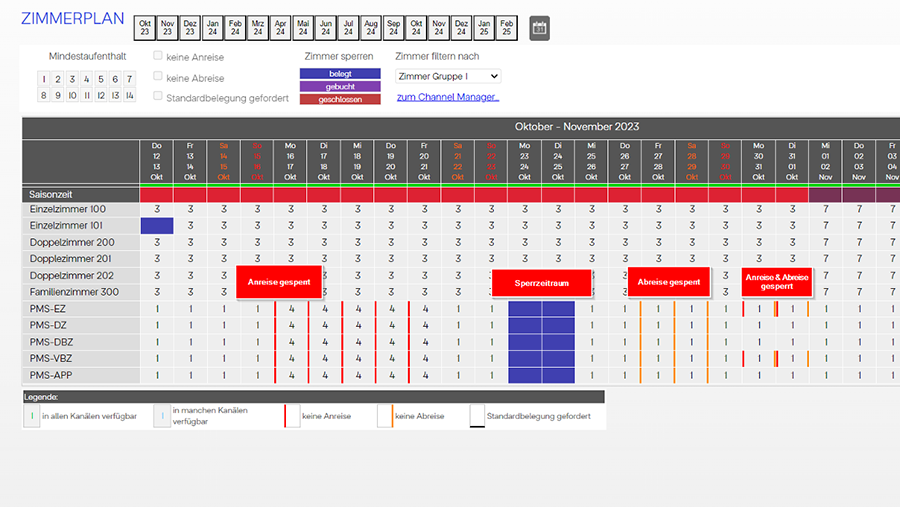This screenshot has height=507, width=900.
Task: Open the 'Zimmer Gruppe 1' filter dropdown
Action: click(447, 76)
